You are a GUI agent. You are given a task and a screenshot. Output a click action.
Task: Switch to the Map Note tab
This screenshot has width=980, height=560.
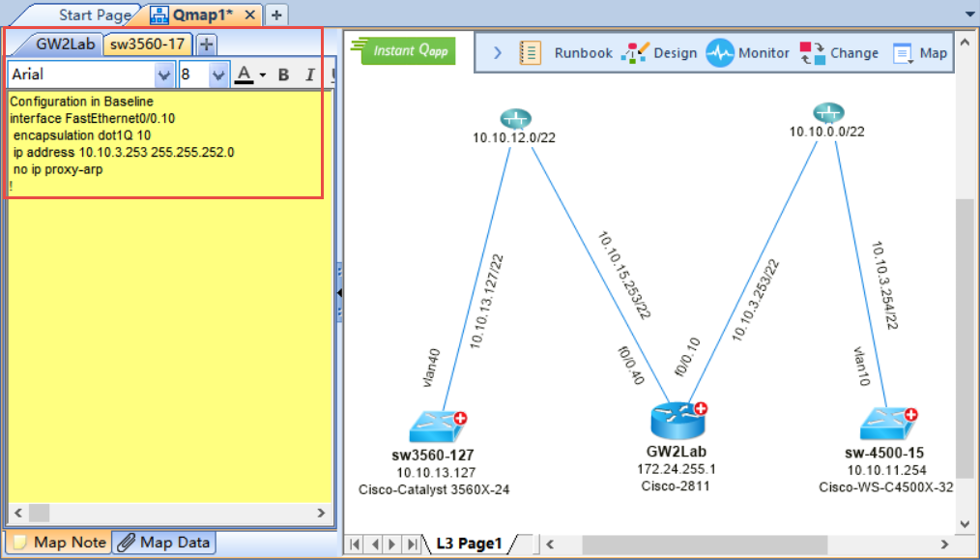coord(60,542)
